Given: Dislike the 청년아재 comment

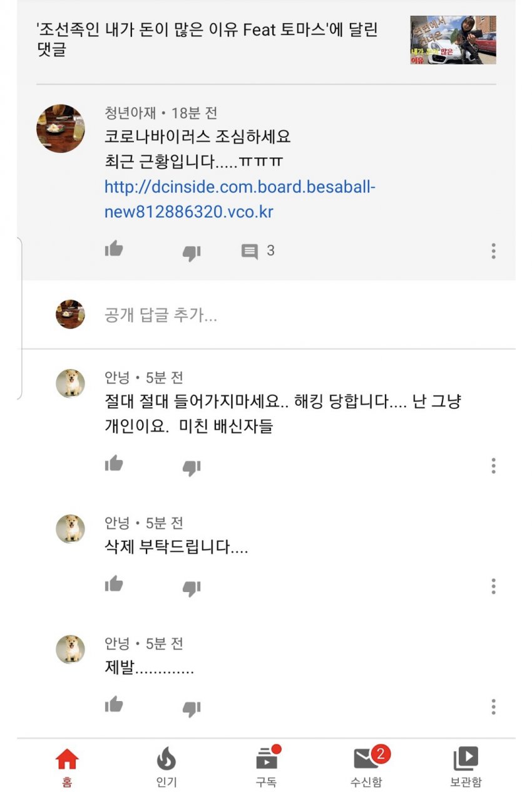Looking at the screenshot, I should pos(191,252).
